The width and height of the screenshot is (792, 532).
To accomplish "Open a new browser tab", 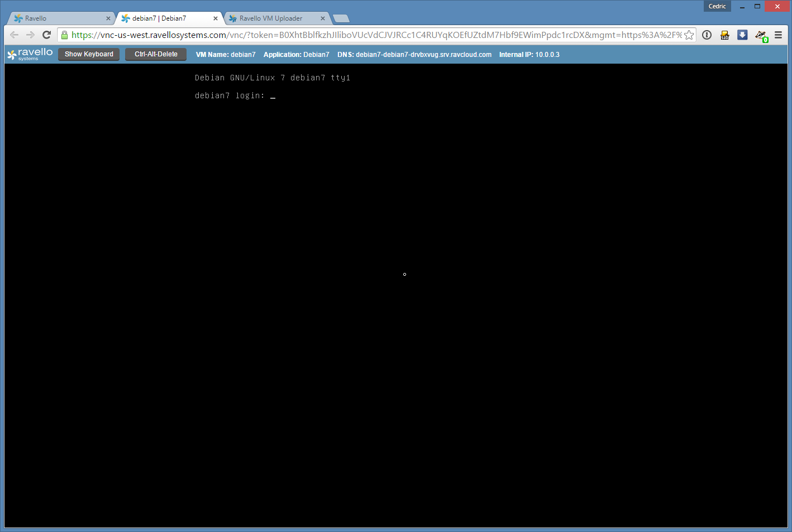I will (x=341, y=18).
